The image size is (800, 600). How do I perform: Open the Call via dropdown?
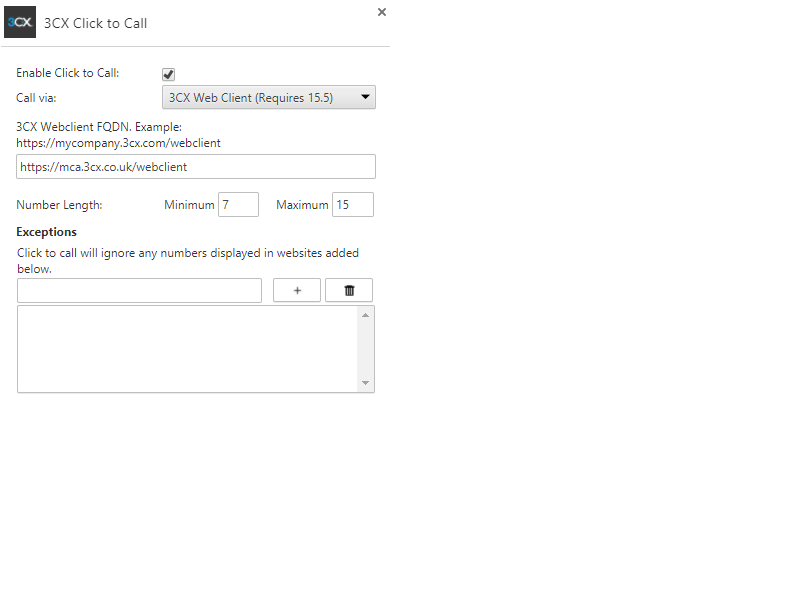pos(269,97)
